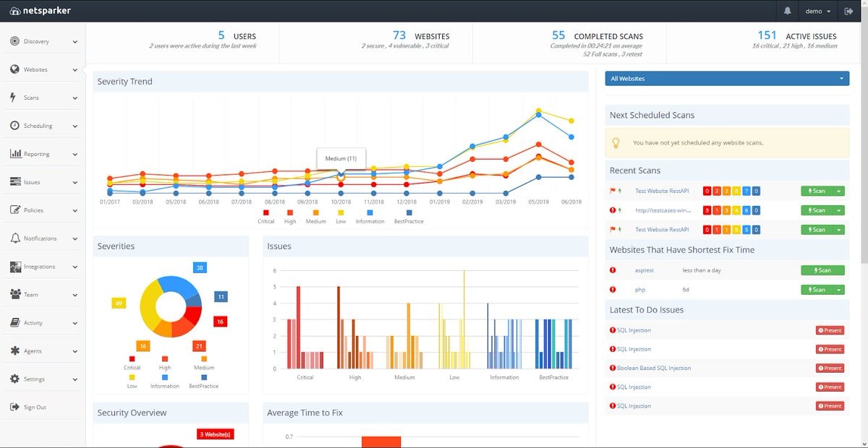Open Scan dropdown arrow for first Test Website RestAPI
Screen dimensions: 868x448
pyautogui.click(x=838, y=191)
